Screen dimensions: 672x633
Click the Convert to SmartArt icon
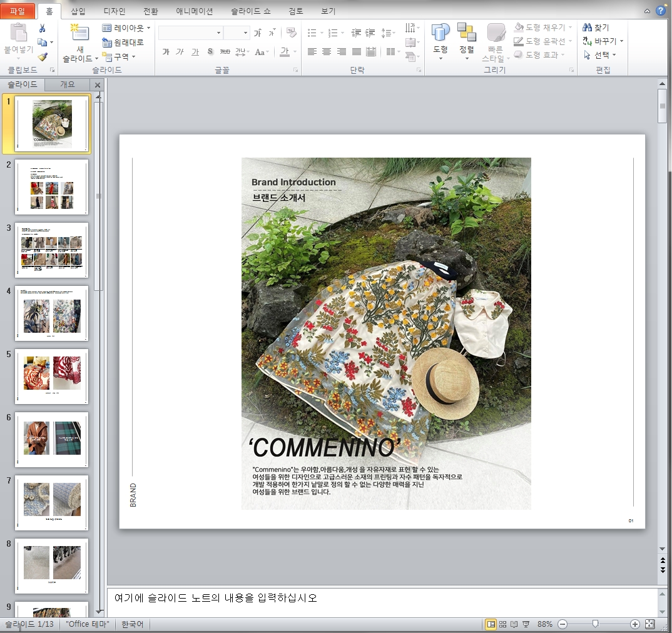pos(410,56)
